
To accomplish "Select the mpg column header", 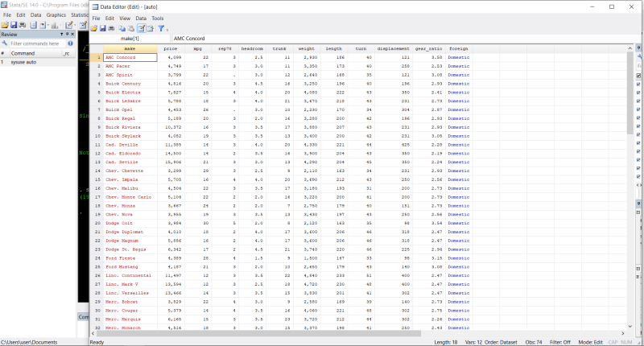I will [197, 48].
